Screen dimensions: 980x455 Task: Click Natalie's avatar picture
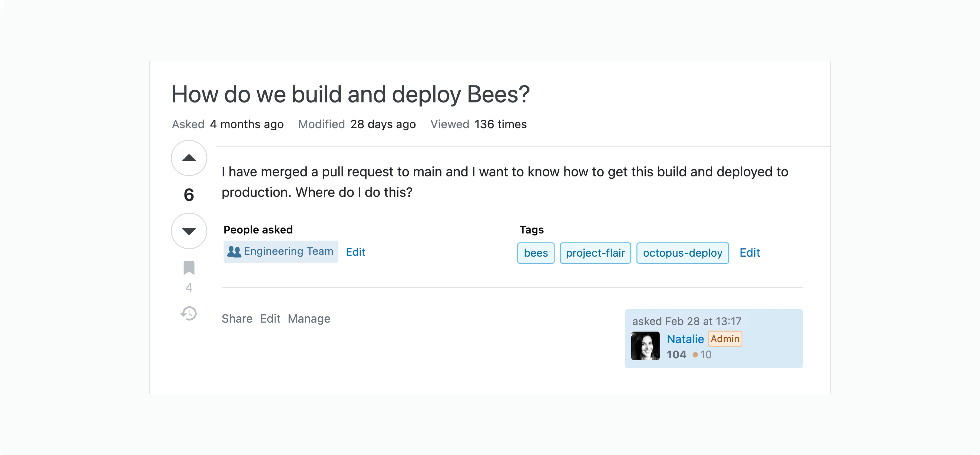pos(645,346)
